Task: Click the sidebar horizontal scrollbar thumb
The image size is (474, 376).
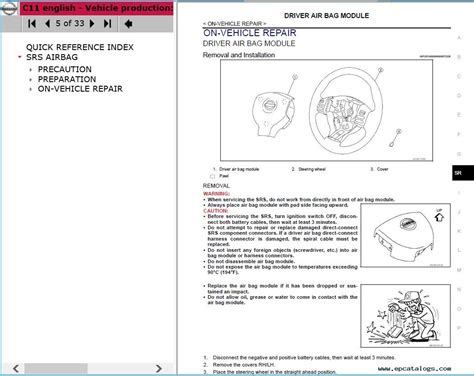Action: [x=56, y=368]
